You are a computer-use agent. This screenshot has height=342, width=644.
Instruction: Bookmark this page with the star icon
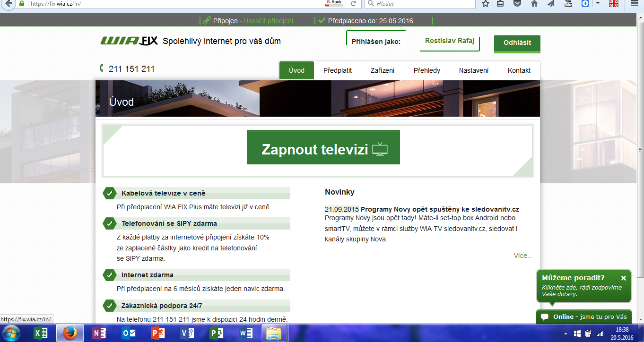(485, 4)
